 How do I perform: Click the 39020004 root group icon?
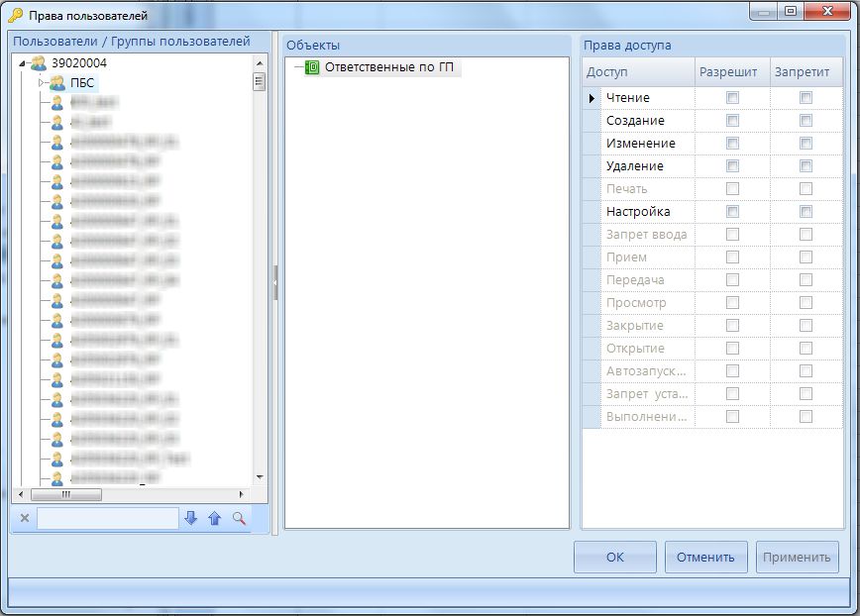click(x=38, y=63)
